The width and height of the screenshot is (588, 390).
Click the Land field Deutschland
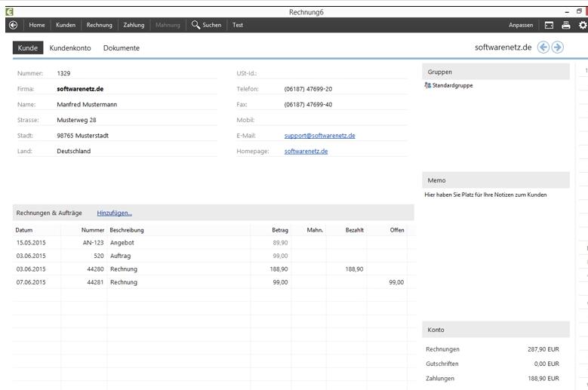click(x=74, y=152)
